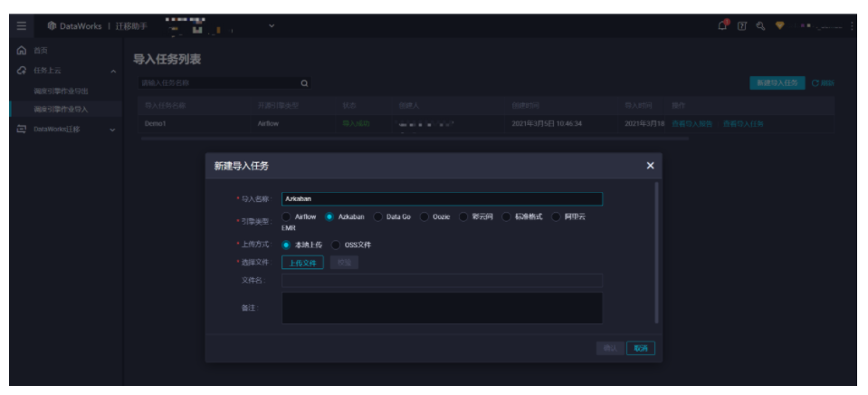
Task: Open 查看导入任务 for Demo1
Action: pos(743,124)
